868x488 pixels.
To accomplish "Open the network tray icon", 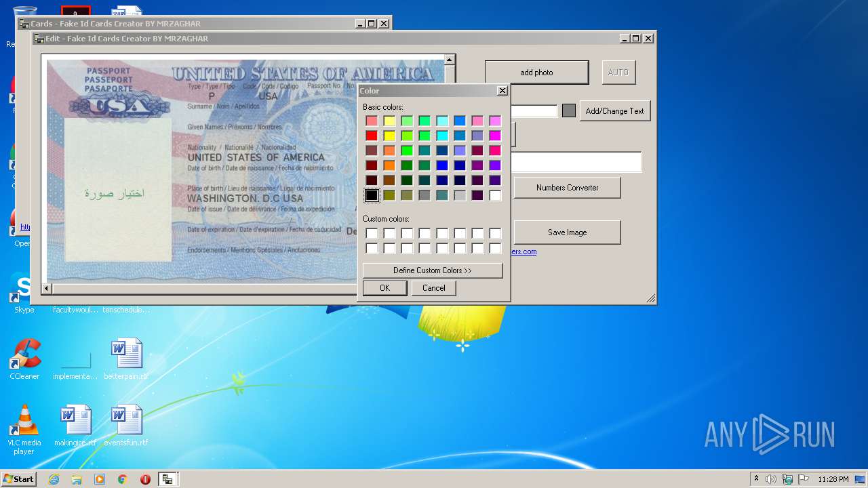I will [787, 479].
